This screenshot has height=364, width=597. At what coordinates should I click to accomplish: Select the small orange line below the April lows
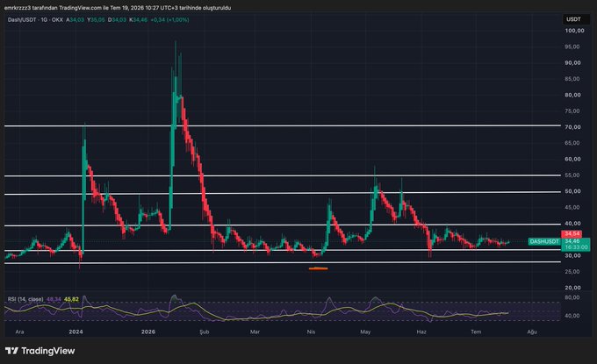(319, 268)
